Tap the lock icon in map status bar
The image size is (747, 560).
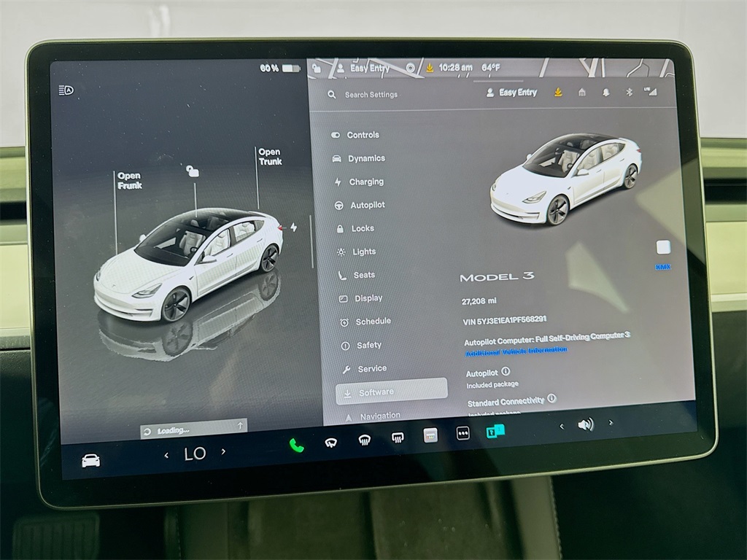coord(317,68)
